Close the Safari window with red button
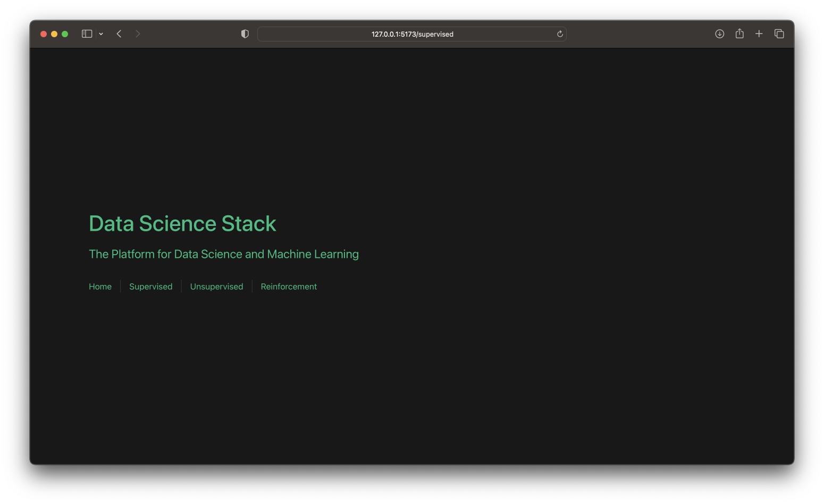The height and width of the screenshot is (504, 824). [x=44, y=34]
